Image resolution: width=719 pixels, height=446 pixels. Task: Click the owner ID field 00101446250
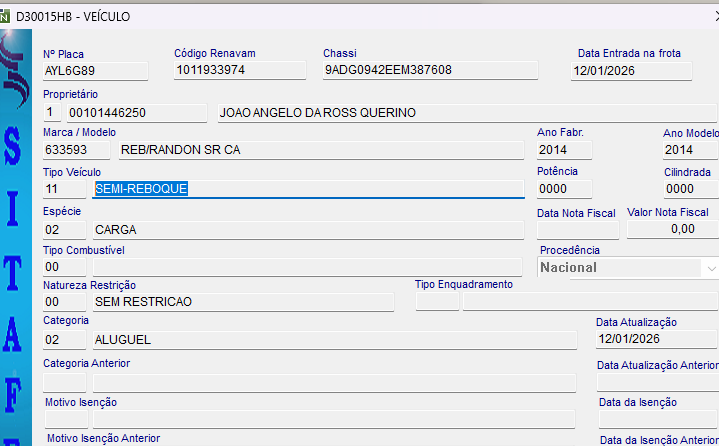(135, 113)
